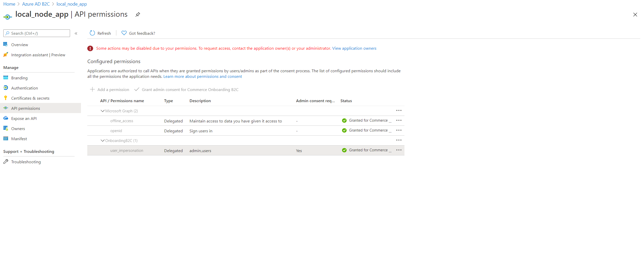
Task: Click the Status column header
Action: [x=346, y=101]
